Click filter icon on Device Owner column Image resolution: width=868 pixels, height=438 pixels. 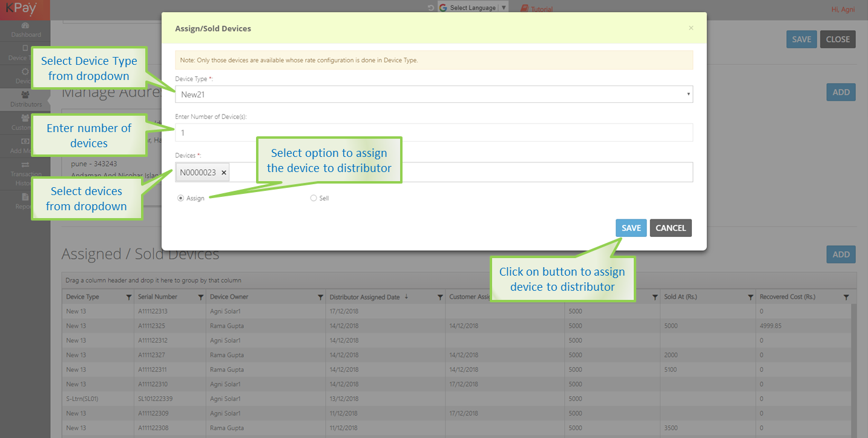pyautogui.click(x=320, y=297)
